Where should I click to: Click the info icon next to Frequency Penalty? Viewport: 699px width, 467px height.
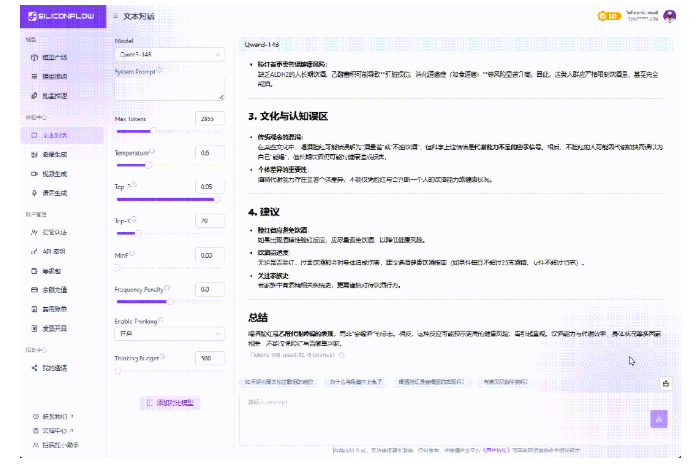pyautogui.click(x=168, y=288)
